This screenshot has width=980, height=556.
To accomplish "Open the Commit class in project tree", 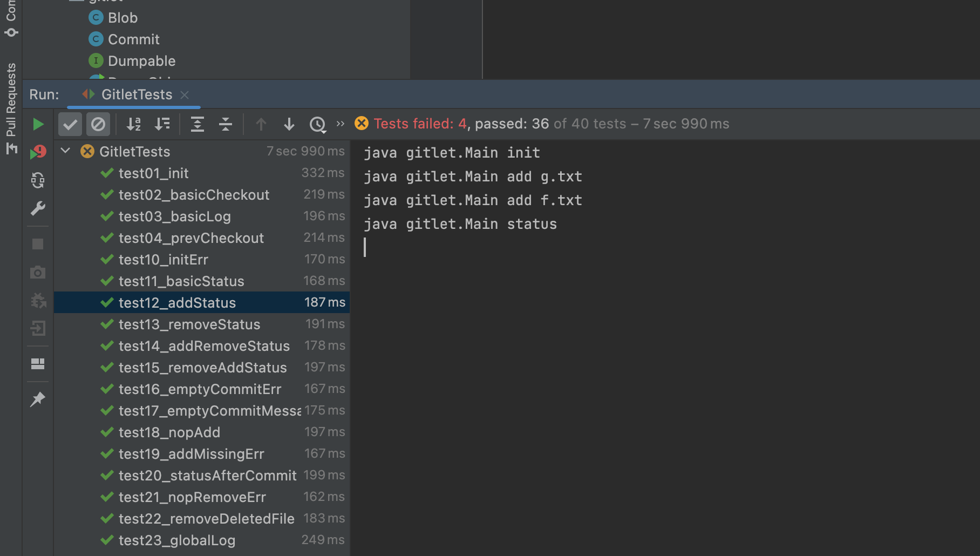I will [x=133, y=39].
